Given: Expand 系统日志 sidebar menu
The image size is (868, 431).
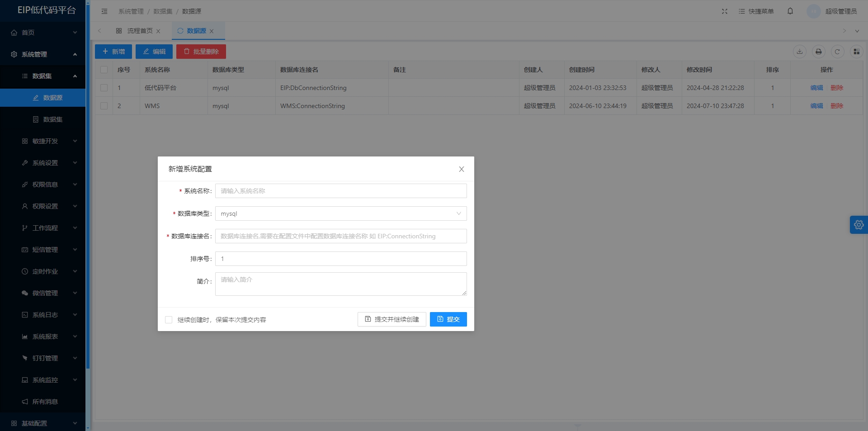Looking at the screenshot, I should [43, 315].
